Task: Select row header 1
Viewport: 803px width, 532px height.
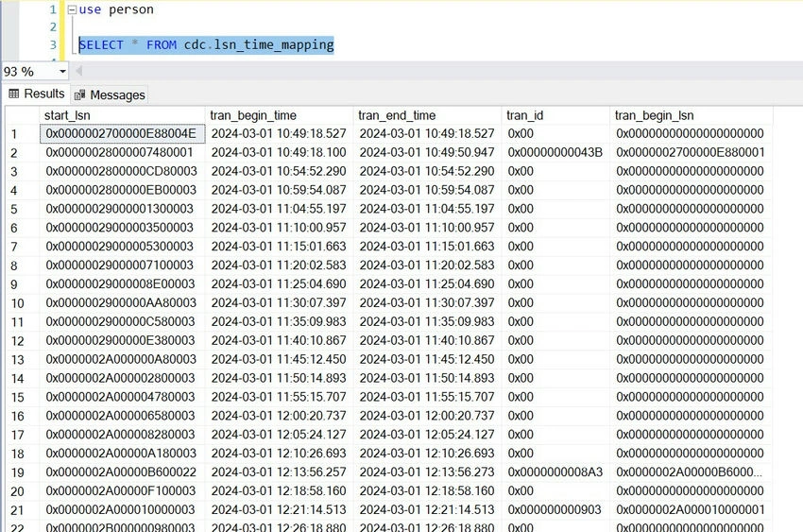Action: [x=23, y=134]
